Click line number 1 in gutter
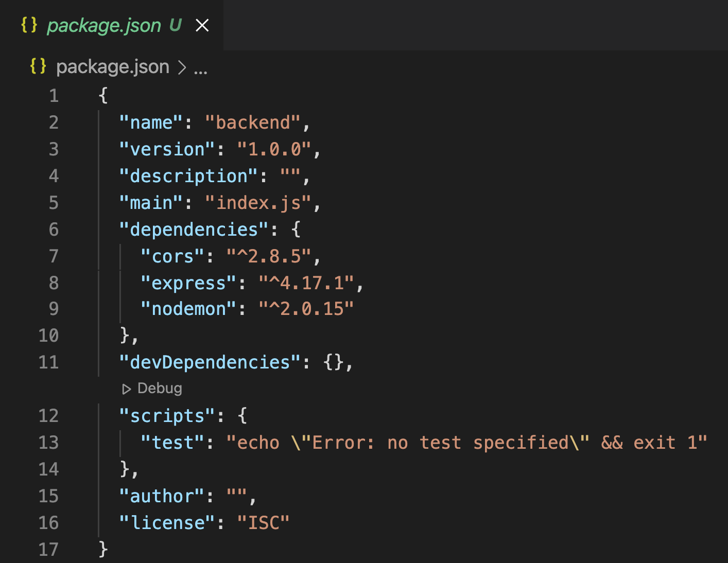Screen dimensions: 728x563 54,96
